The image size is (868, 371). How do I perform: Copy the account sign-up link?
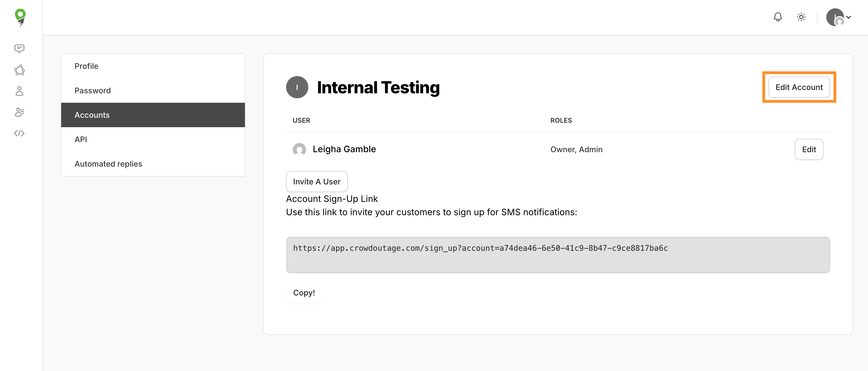[304, 293]
